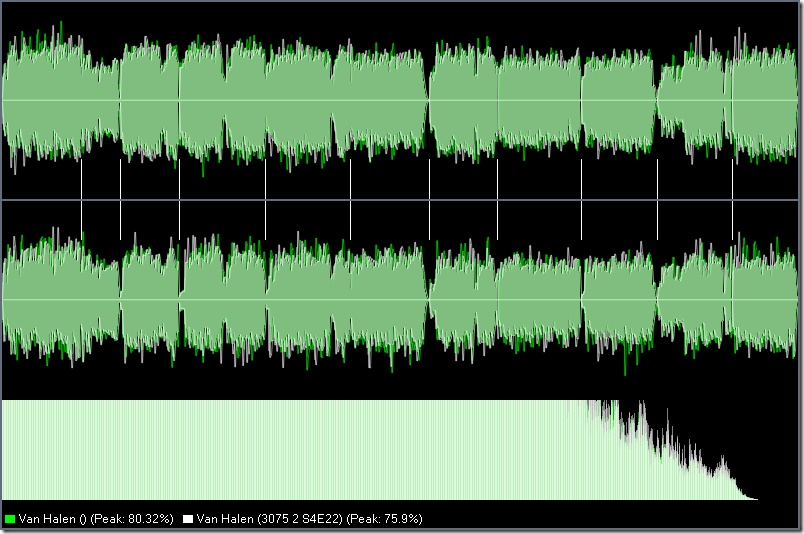This screenshot has width=804, height=534.
Task: Click the ninth vertical track marker line
Action: tap(657, 199)
